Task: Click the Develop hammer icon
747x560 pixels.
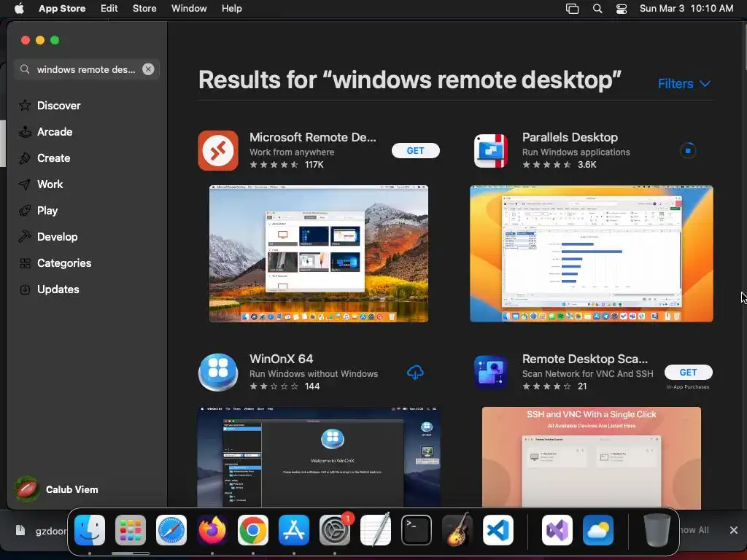Action: coord(25,237)
